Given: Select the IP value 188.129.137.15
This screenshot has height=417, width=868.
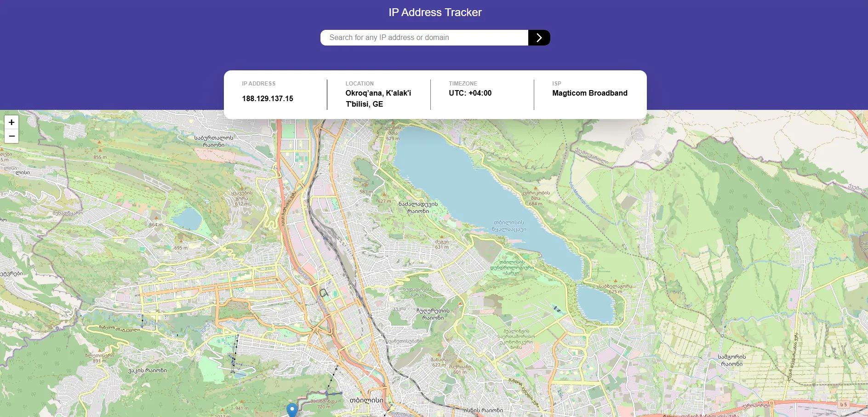Looking at the screenshot, I should tap(268, 98).
